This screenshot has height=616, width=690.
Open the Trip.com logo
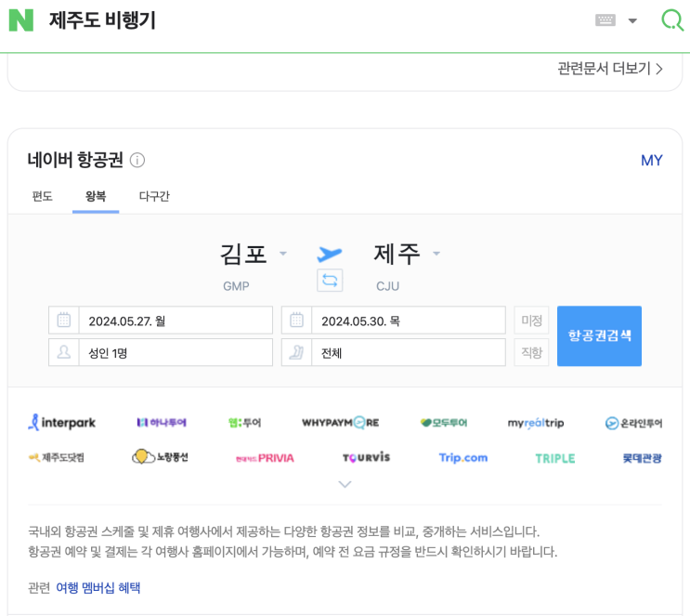pyautogui.click(x=463, y=458)
